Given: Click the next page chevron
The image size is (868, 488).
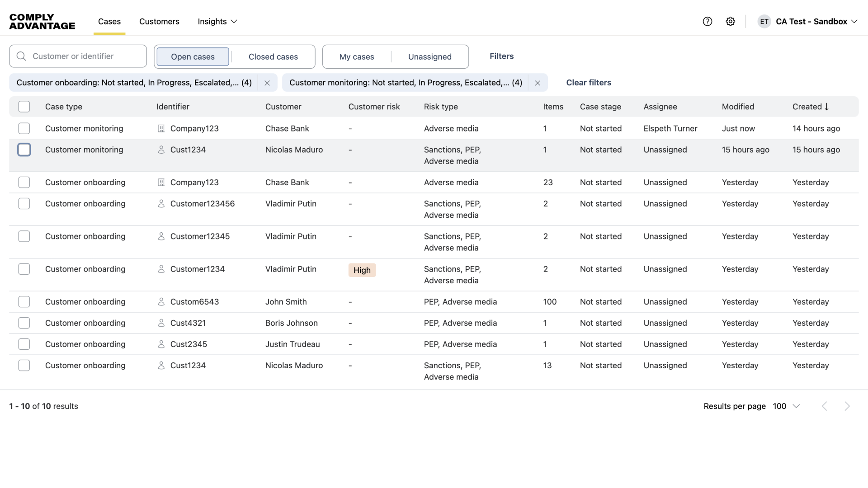Looking at the screenshot, I should (847, 406).
